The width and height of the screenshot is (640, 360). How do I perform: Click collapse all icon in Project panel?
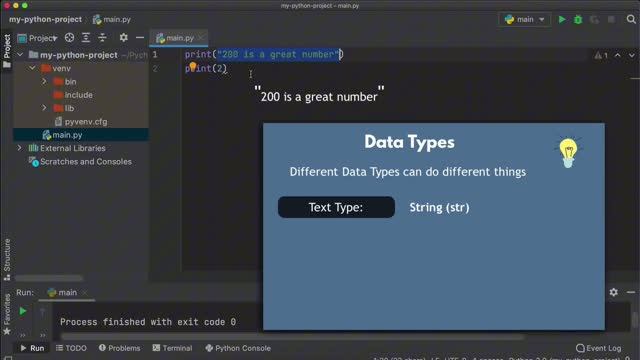click(102, 38)
